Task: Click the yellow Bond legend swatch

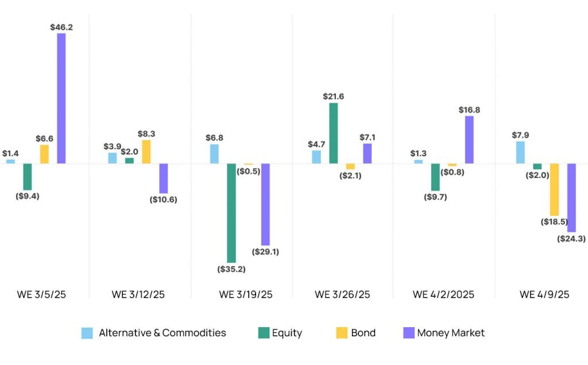Action: pyautogui.click(x=342, y=333)
